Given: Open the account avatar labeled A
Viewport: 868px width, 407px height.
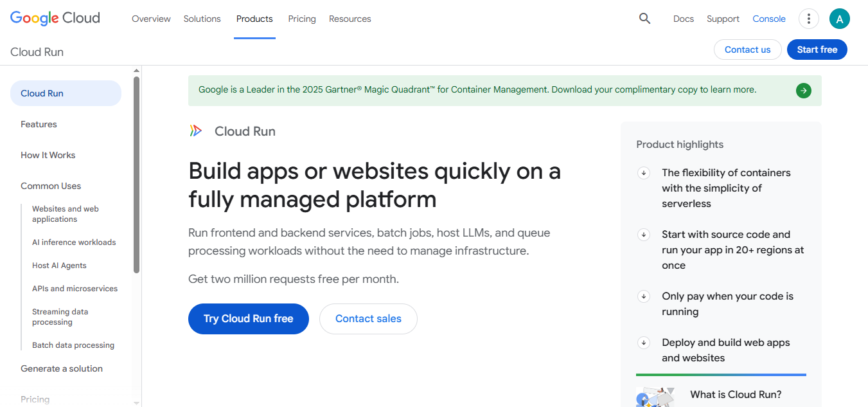Looking at the screenshot, I should (x=840, y=19).
